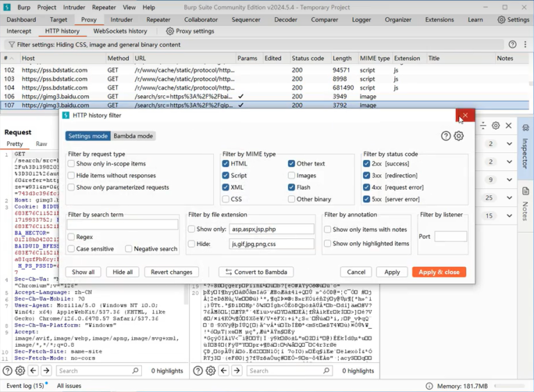Click the Show only extensions field

[271, 229]
